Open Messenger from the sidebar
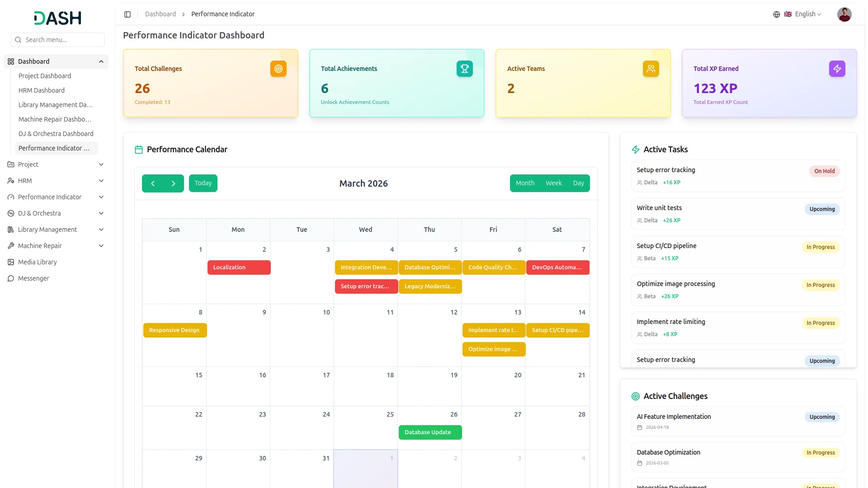 [33, 278]
